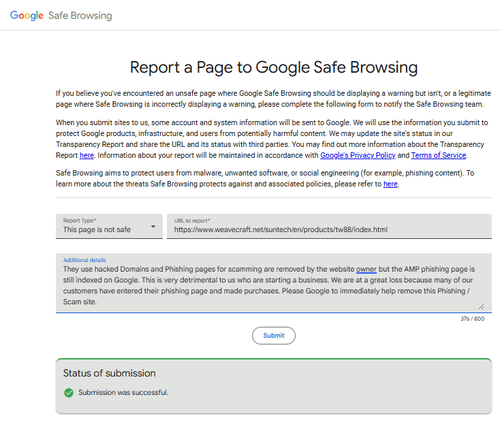
Task: Click the textarea resize handle corner
Action: click(x=481, y=306)
